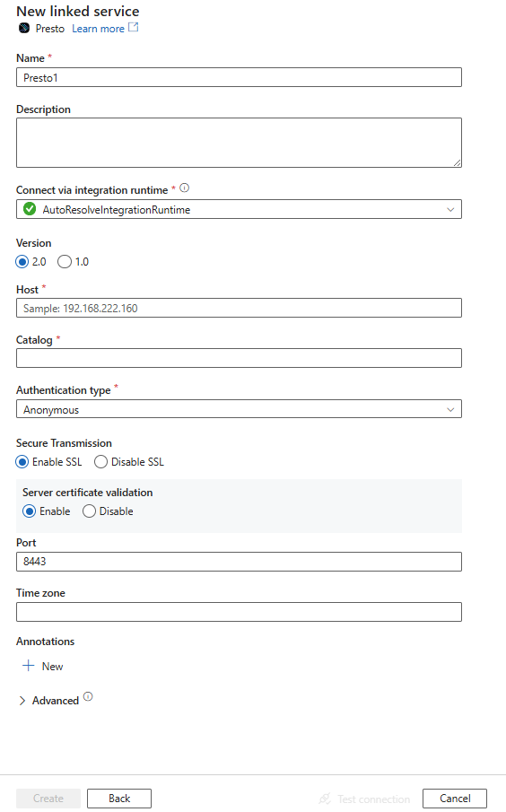Click the Cancel button
The image size is (506, 812).
point(455,799)
